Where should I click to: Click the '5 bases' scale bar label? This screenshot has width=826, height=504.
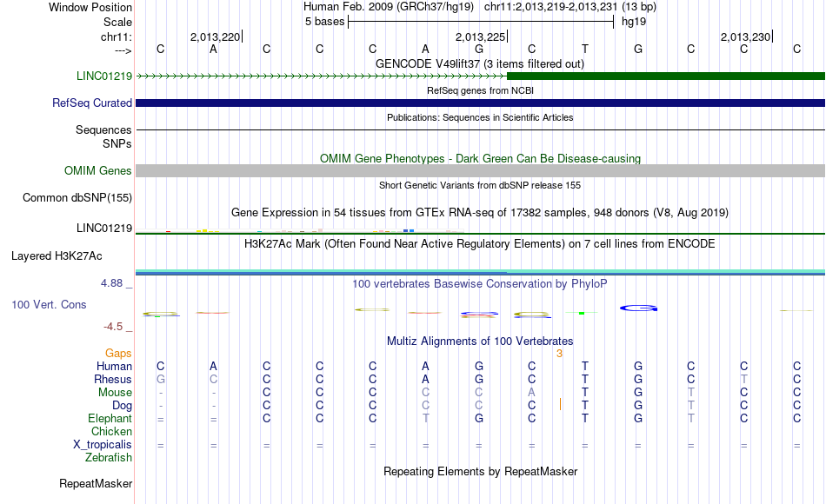(324, 22)
